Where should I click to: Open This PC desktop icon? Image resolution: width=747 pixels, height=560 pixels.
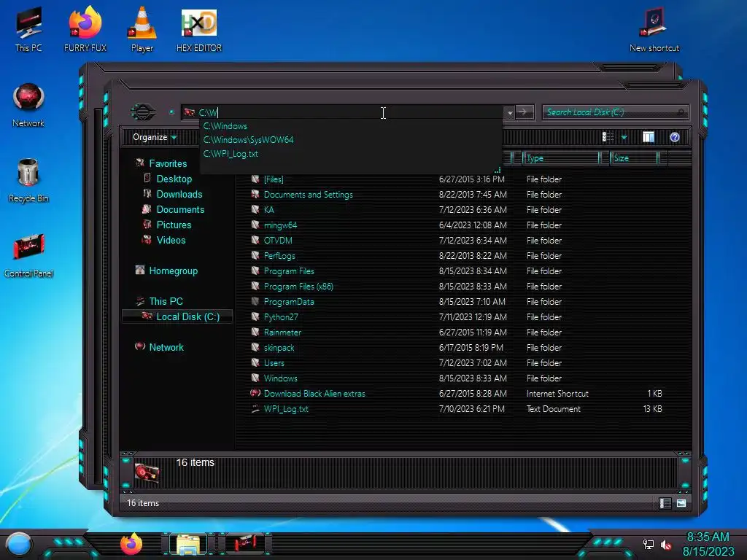click(x=28, y=29)
